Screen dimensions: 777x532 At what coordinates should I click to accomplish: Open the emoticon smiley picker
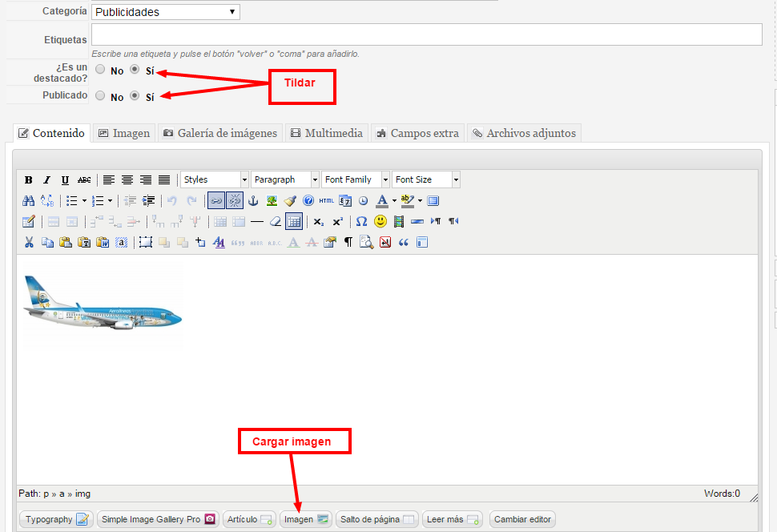pyautogui.click(x=380, y=222)
